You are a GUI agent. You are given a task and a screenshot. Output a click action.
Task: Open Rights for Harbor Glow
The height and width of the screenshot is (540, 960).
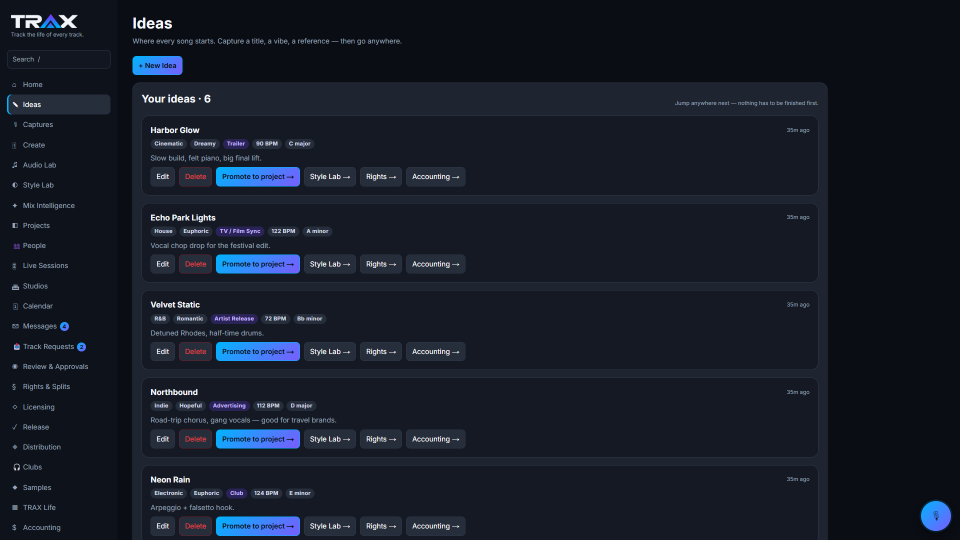coord(381,177)
